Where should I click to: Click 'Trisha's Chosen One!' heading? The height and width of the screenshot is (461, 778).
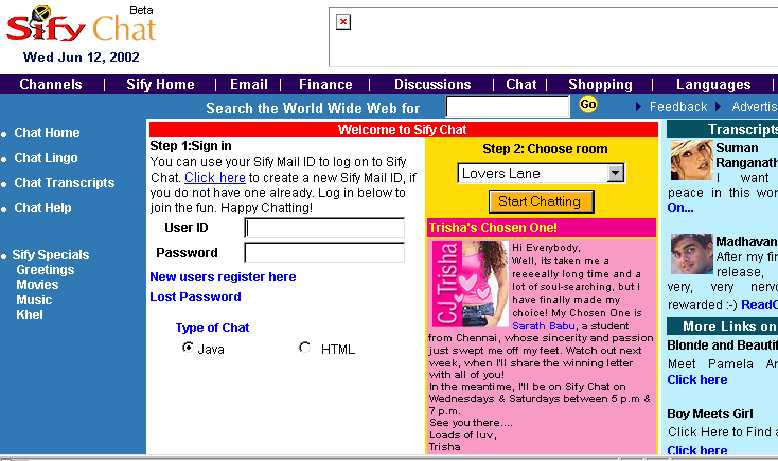tap(492, 228)
